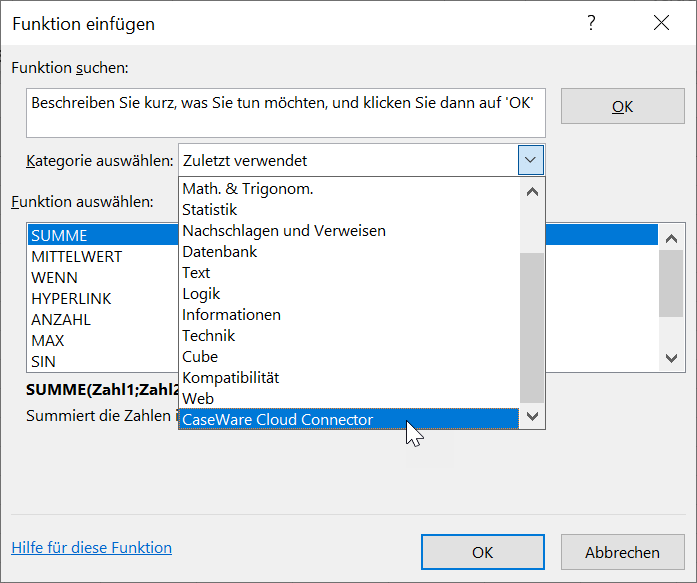Open Hilfe für diese Funktion link

point(92,547)
